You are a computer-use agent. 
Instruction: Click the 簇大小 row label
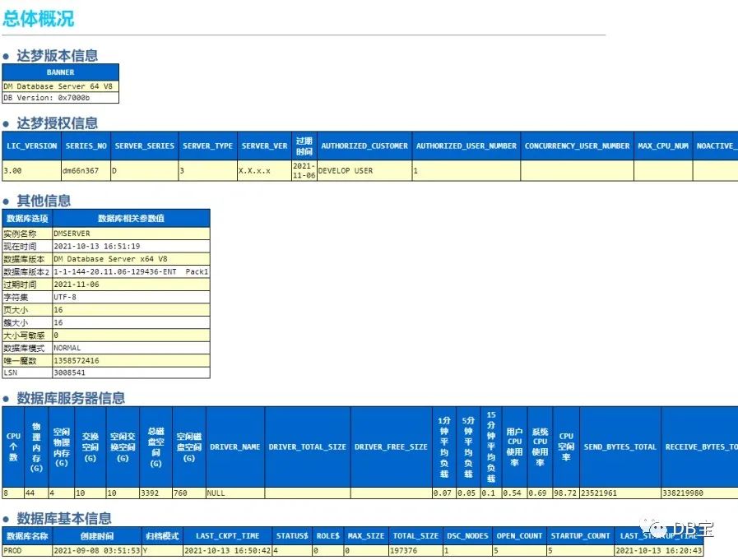click(27, 322)
